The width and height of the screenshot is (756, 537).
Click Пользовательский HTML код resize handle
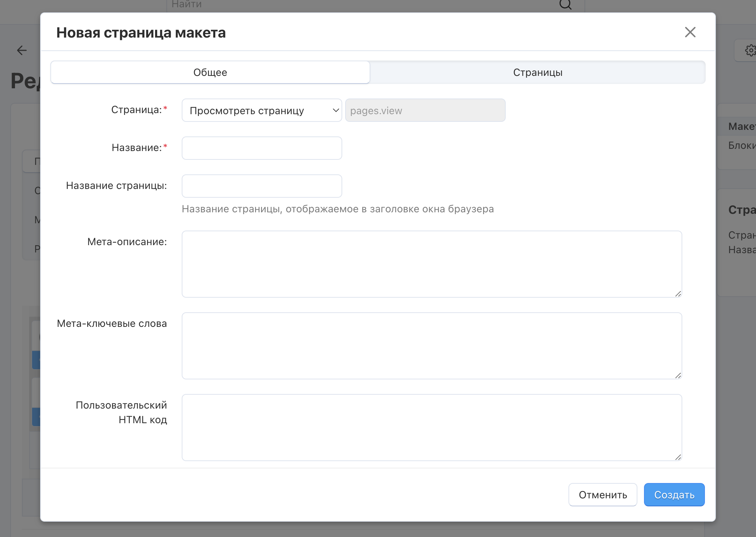coord(678,457)
